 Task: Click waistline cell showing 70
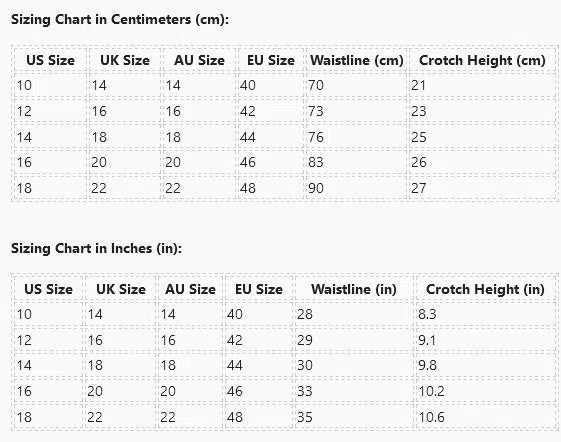(x=357, y=86)
